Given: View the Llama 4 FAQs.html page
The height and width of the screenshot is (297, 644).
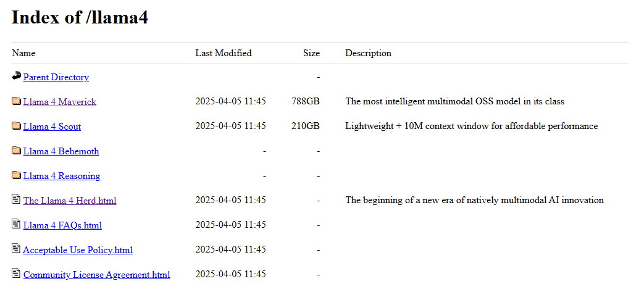Looking at the screenshot, I should click(x=62, y=225).
